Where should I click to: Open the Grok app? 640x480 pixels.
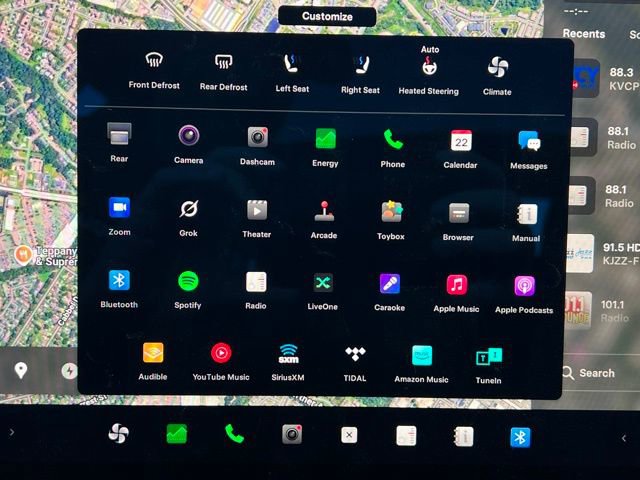[x=188, y=210]
